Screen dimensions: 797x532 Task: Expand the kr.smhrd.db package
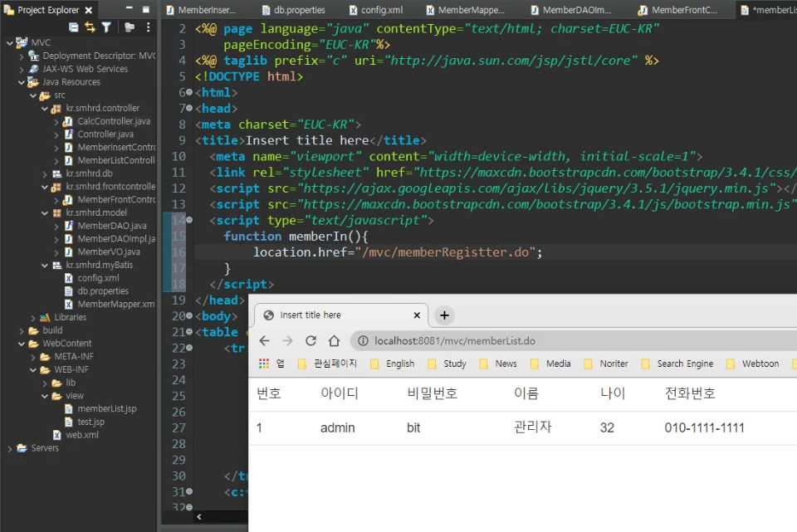pyautogui.click(x=45, y=174)
